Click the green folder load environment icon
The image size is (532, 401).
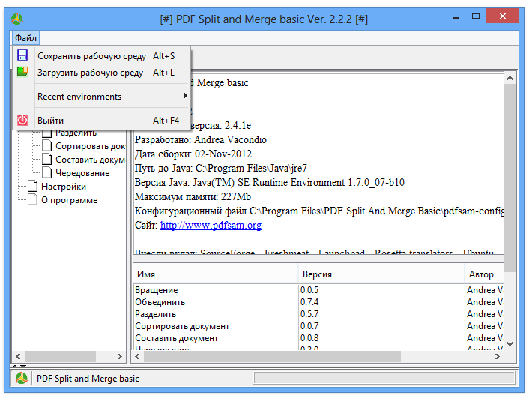point(22,72)
